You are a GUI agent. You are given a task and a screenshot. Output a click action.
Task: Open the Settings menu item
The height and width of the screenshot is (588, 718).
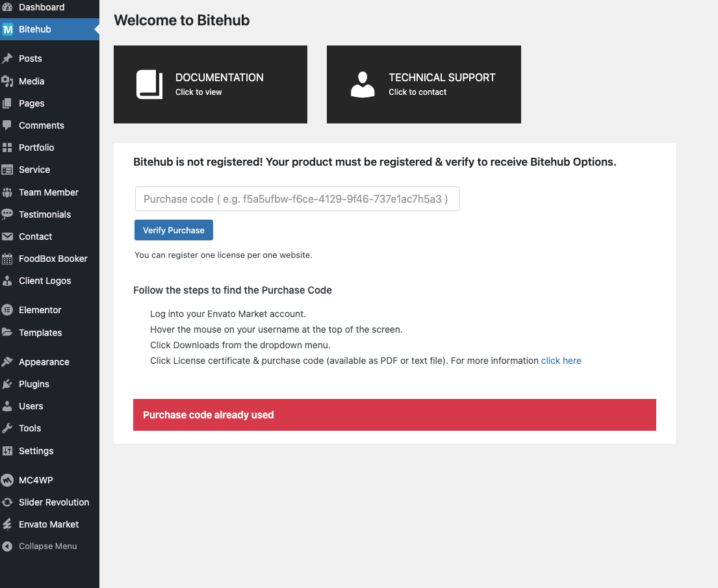36,451
